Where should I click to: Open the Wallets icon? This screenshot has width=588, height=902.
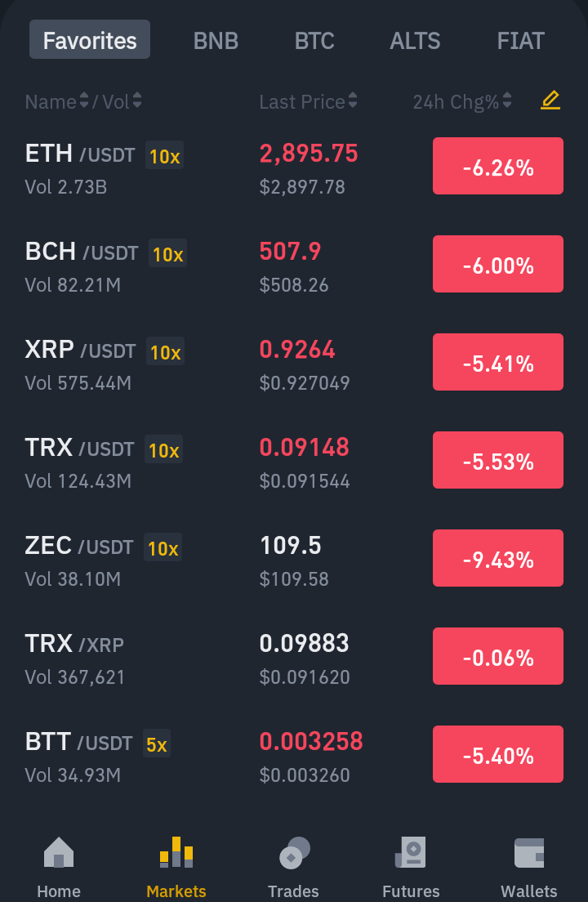pyautogui.click(x=529, y=852)
